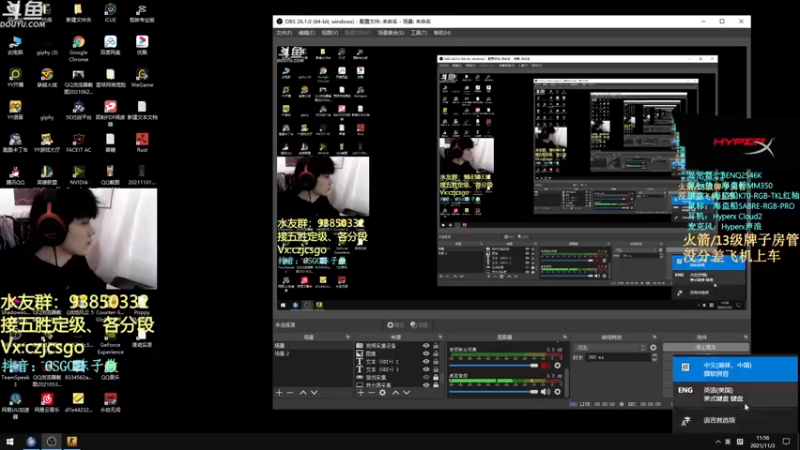
Task: Open Google Chrome from the desktop
Action: (x=78, y=48)
